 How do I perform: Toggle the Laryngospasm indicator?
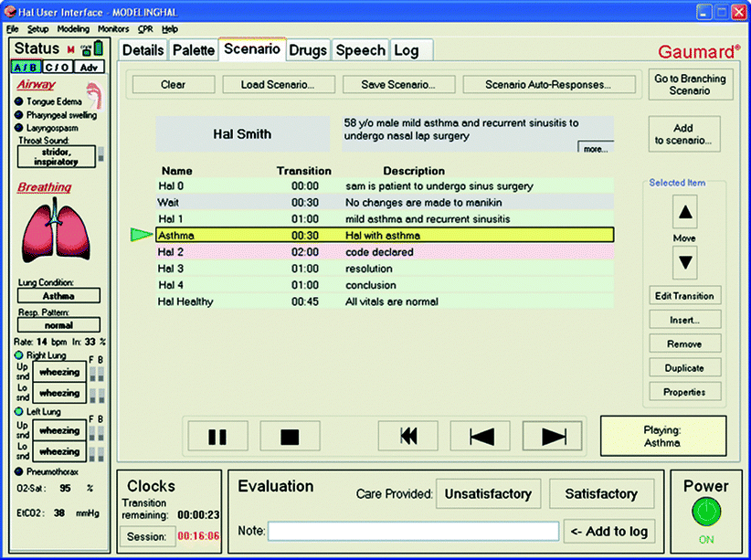[19, 130]
